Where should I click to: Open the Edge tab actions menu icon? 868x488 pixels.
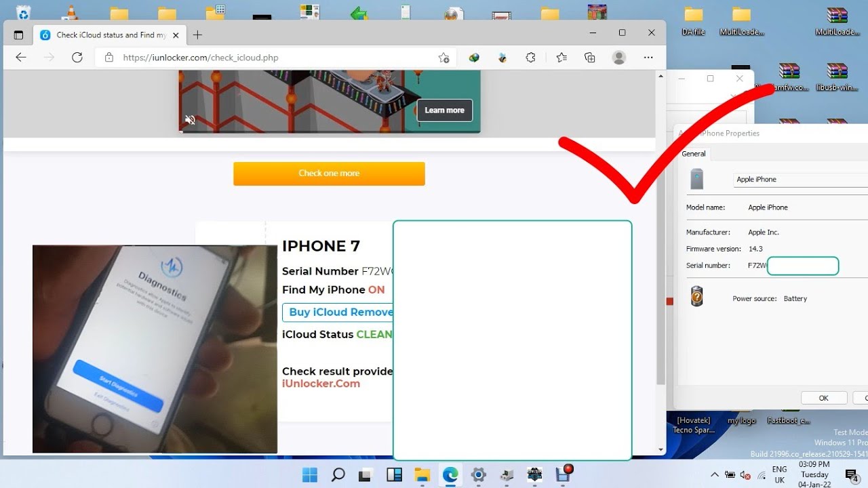click(18, 35)
